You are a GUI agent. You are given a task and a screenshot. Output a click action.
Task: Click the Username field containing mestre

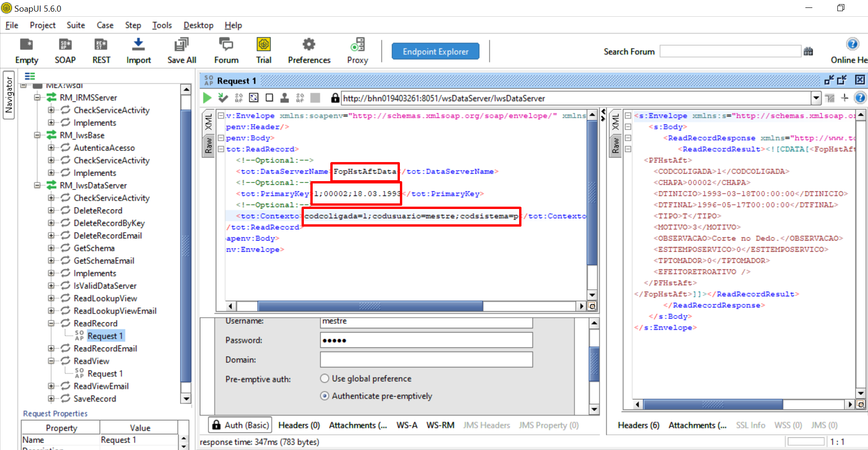pos(426,322)
